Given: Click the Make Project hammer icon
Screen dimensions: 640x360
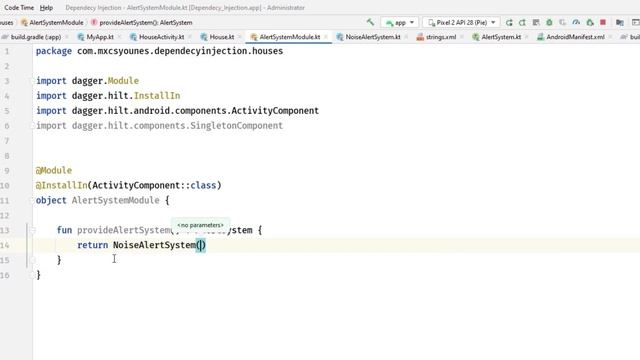Looking at the screenshot, I should pyautogui.click(x=370, y=22).
